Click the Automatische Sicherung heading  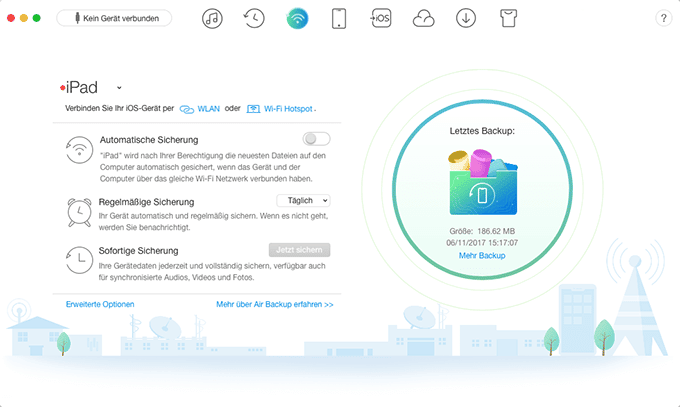coord(149,140)
